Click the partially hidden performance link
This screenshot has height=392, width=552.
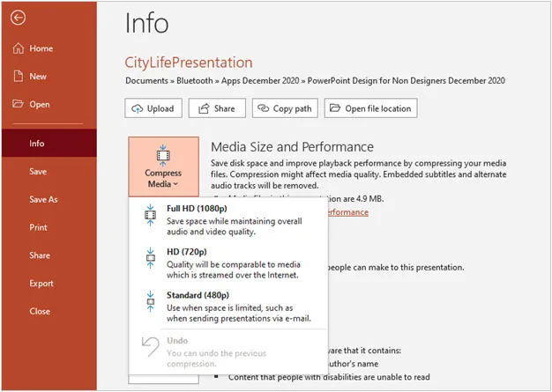click(347, 212)
